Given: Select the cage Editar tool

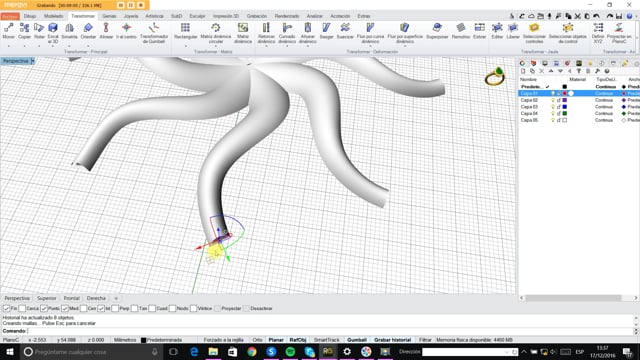Looking at the screenshot, I should [497, 31].
